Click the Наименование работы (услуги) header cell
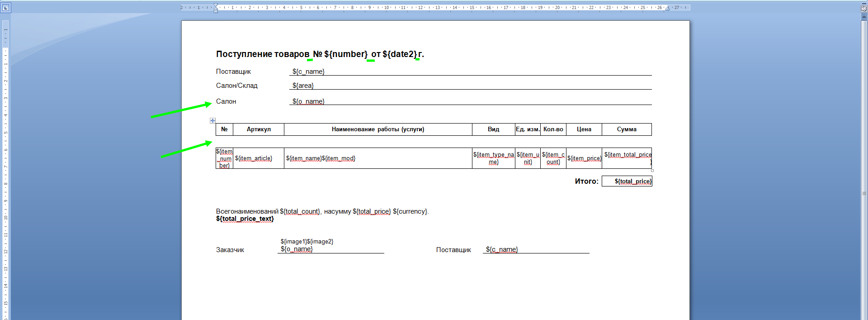This screenshot has width=868, height=320. pos(377,129)
